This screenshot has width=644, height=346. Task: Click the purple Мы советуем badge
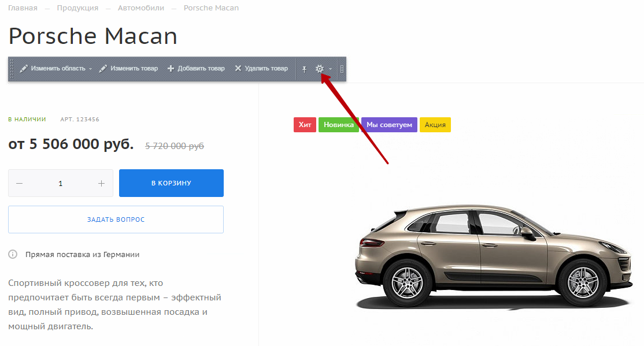[x=390, y=125]
